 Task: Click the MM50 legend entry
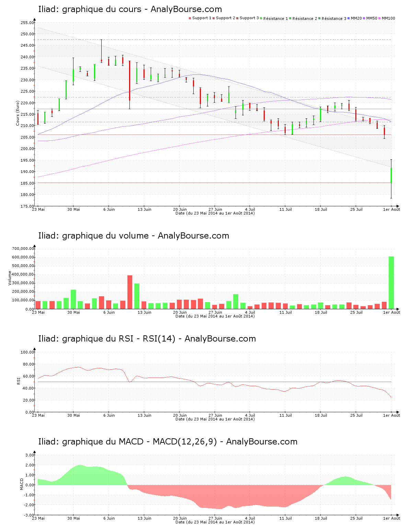370,18
